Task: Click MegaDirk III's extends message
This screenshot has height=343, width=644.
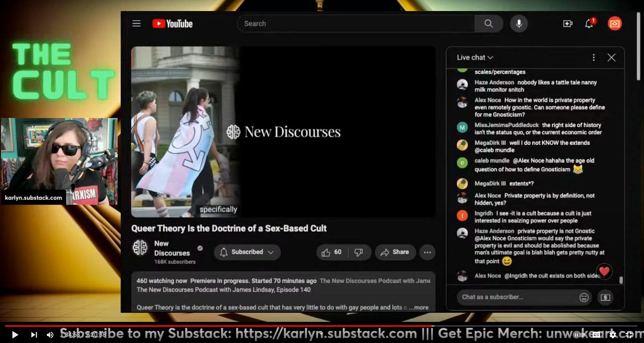Action: 532,146
